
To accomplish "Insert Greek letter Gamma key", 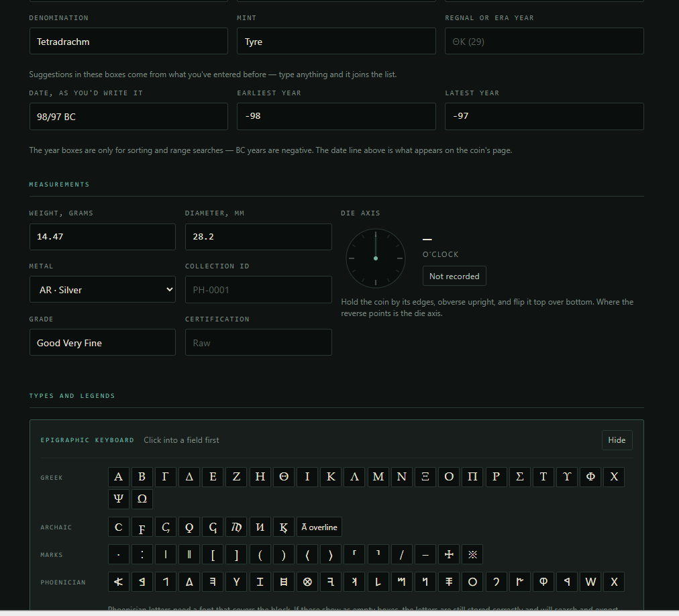I will click(166, 477).
